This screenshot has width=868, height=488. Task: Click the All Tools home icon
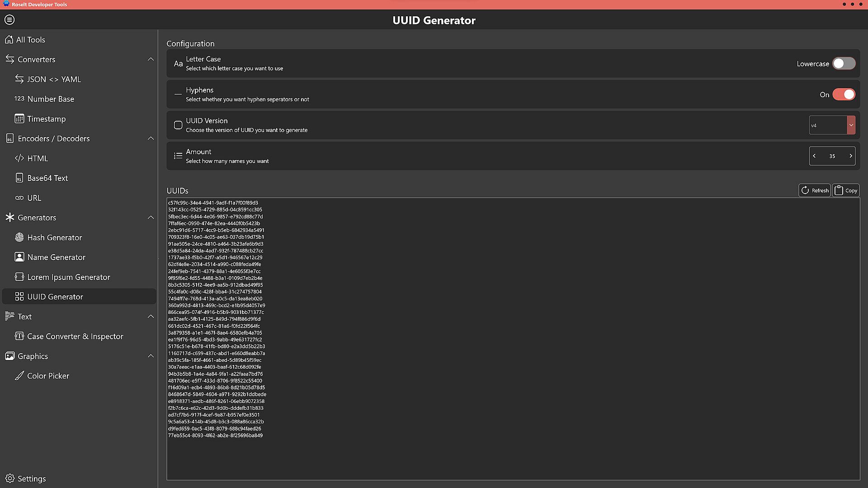click(x=9, y=40)
